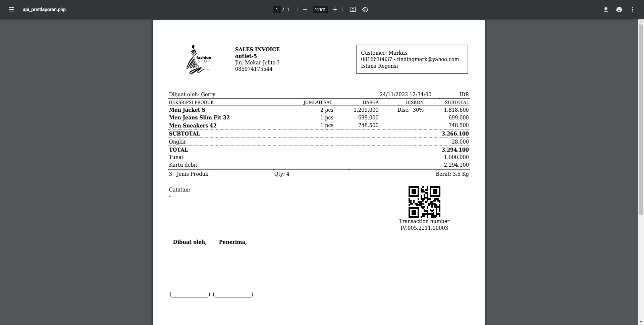
Task: Click the TOTAL amount 3.294.100
Action: pos(455,150)
